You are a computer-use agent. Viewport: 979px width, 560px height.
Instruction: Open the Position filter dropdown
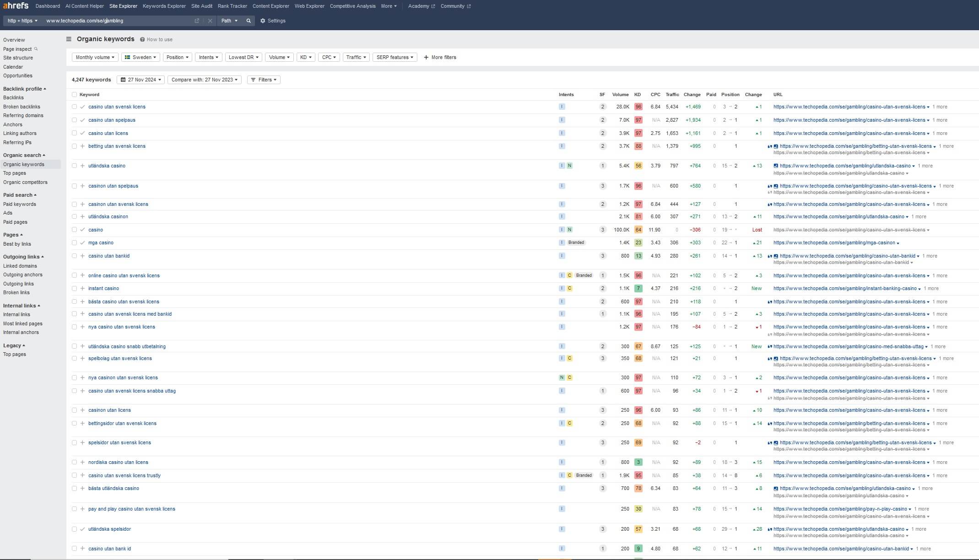click(x=177, y=57)
